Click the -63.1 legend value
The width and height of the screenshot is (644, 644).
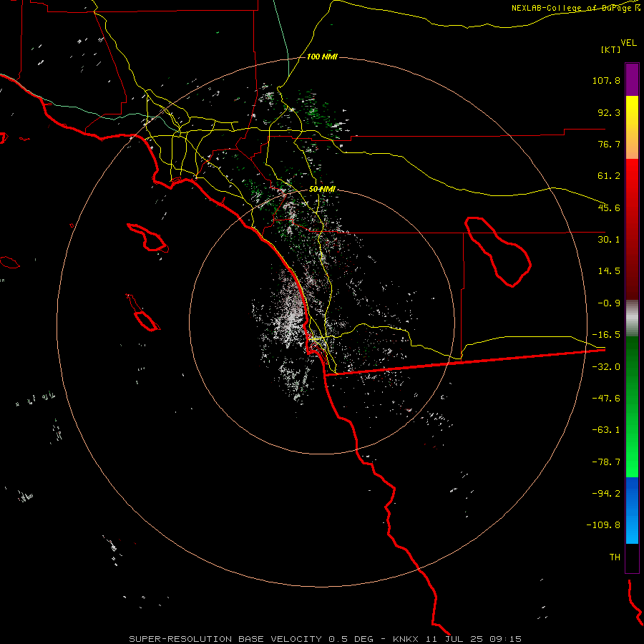[606, 430]
